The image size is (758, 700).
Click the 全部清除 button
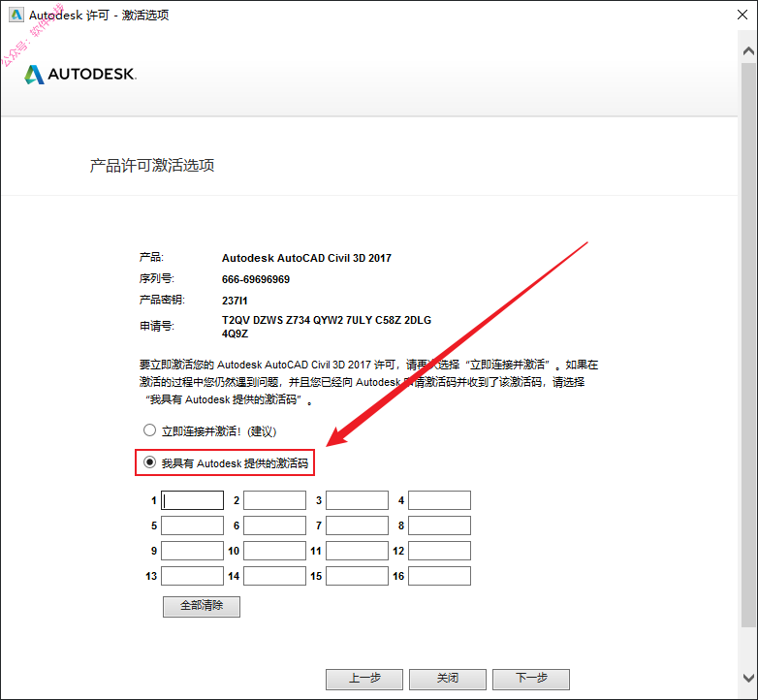[x=202, y=606]
